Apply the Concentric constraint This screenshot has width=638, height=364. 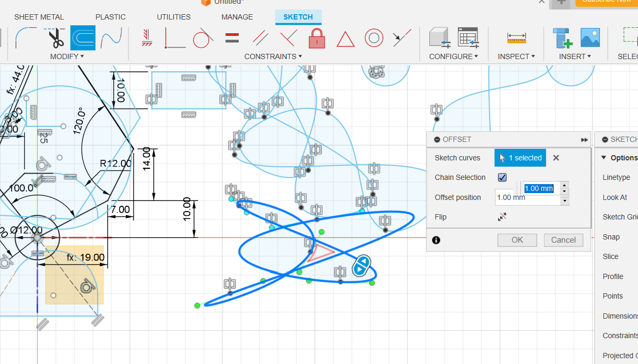(374, 38)
